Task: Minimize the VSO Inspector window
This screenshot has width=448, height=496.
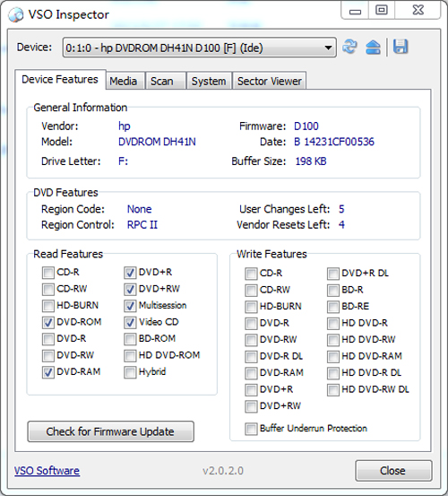Action: 355,11
